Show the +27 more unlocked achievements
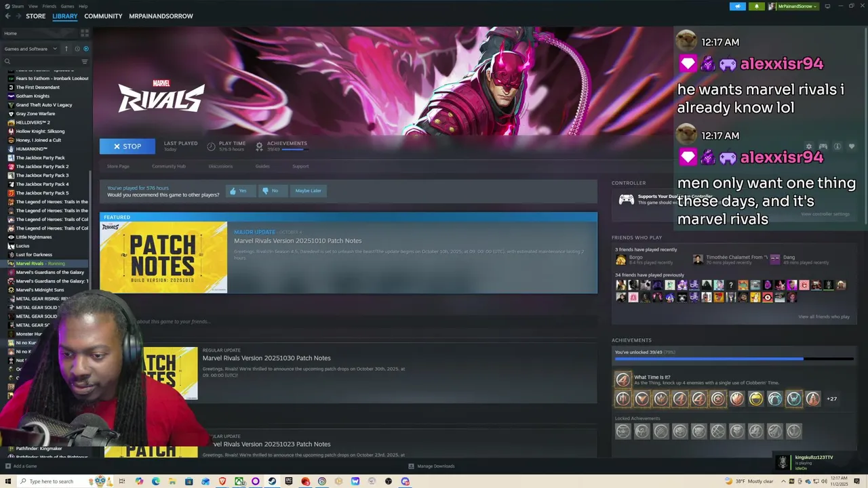The image size is (868, 488). click(831, 399)
